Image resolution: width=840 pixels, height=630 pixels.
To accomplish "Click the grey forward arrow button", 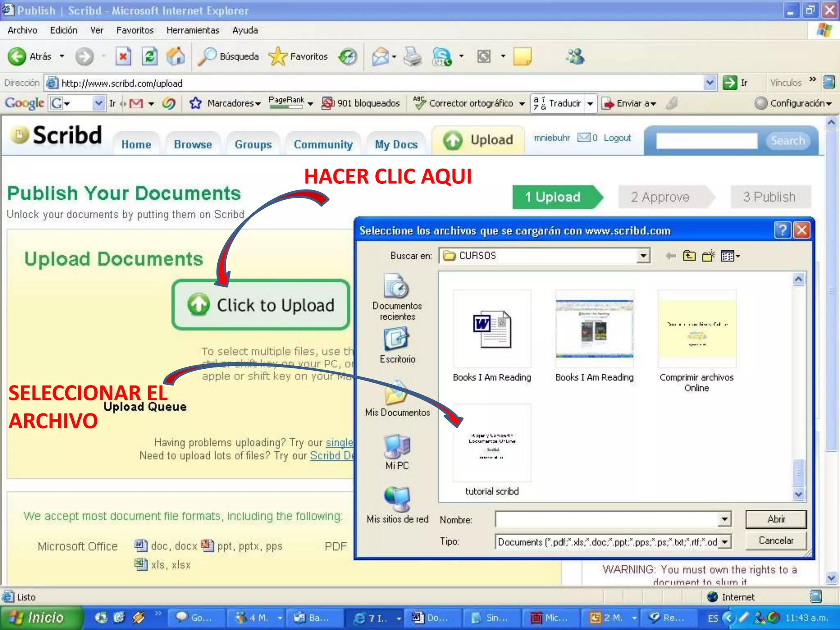I will point(84,57).
